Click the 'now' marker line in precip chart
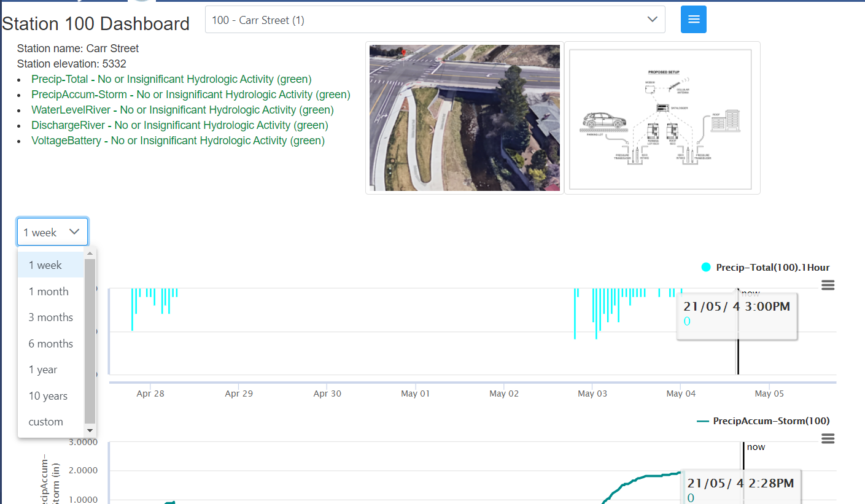This screenshot has width=865, height=504. 737,356
